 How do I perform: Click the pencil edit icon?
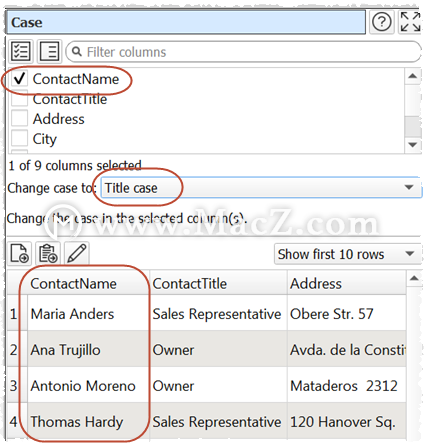pos(77,254)
